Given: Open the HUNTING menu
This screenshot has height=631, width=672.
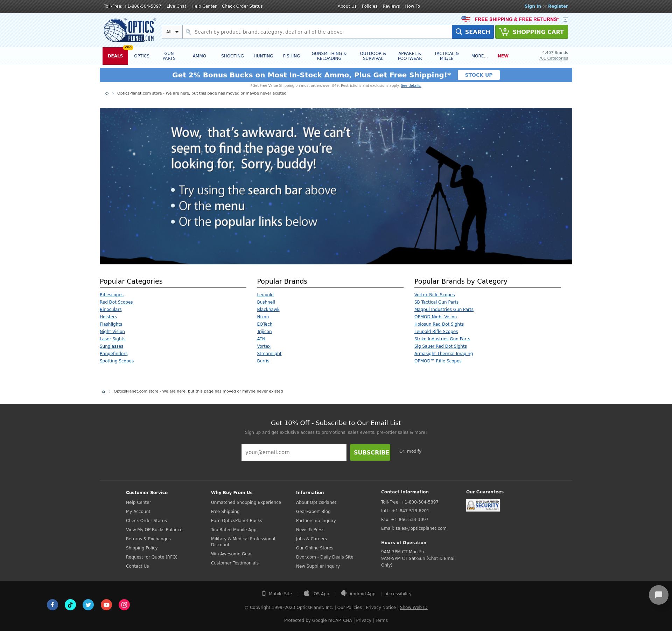Looking at the screenshot, I should click(x=263, y=56).
